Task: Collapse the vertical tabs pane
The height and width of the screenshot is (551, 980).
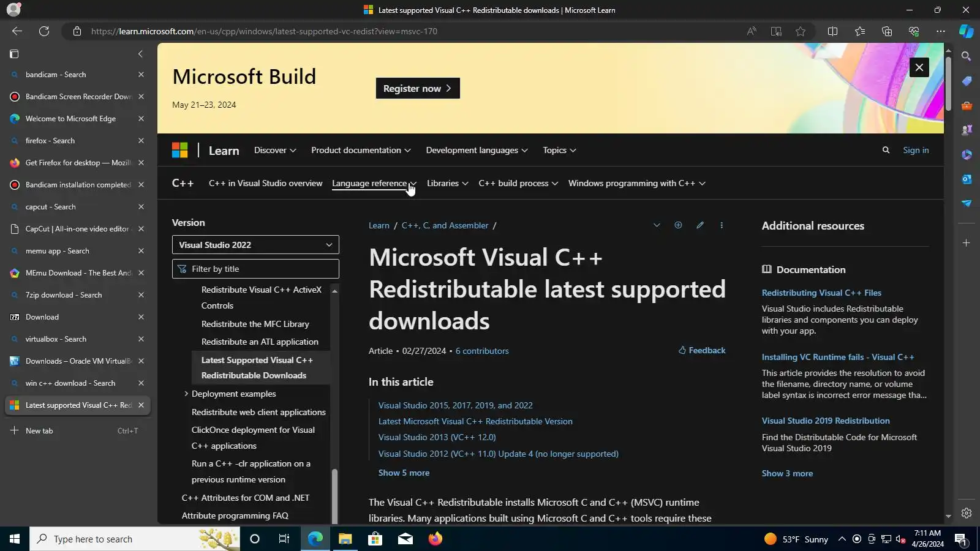Action: coord(140,54)
